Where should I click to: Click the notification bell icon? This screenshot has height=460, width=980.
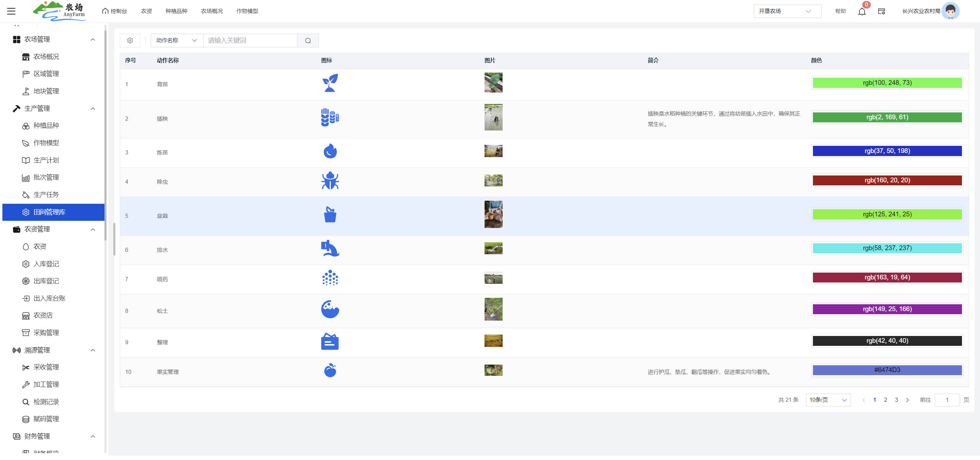pyautogui.click(x=862, y=12)
